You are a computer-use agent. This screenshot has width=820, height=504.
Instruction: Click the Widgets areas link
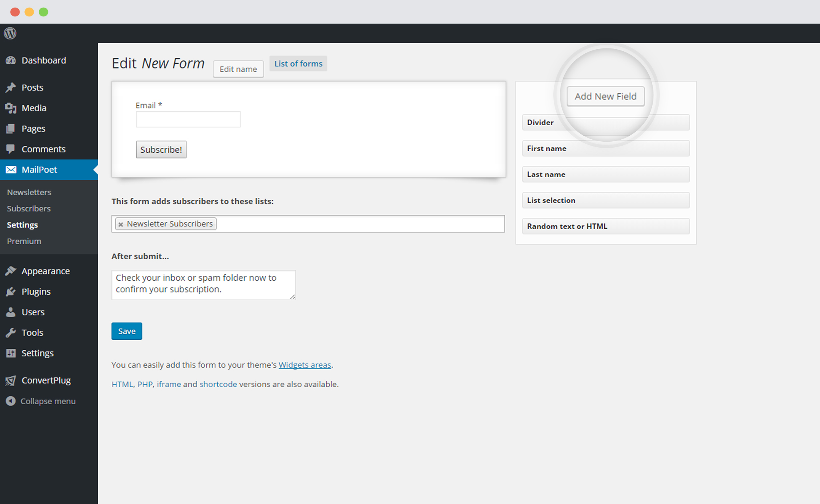coord(305,365)
